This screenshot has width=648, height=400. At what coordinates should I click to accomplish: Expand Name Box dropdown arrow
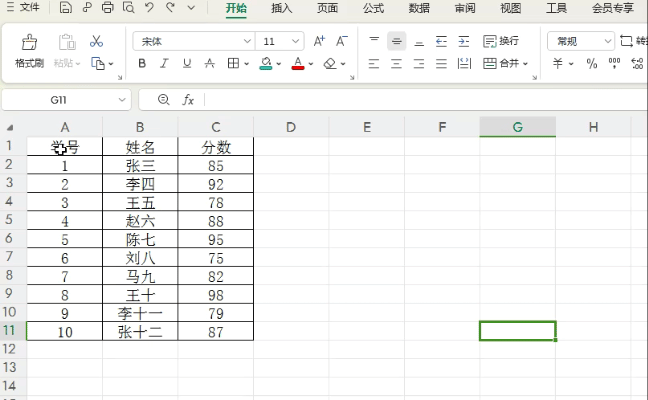pyautogui.click(x=122, y=100)
